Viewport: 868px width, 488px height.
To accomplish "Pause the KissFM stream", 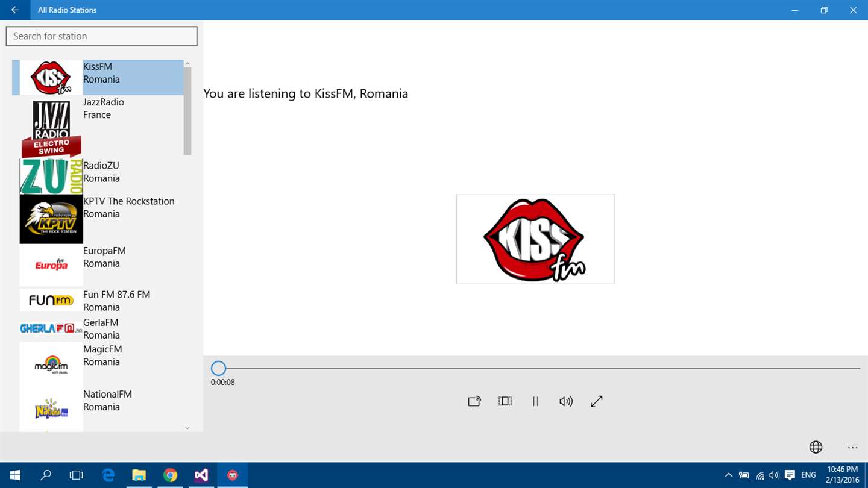I will pos(535,401).
